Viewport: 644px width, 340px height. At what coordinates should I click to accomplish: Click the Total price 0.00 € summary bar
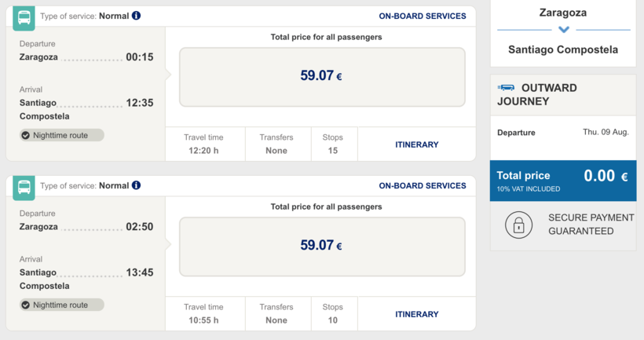pyautogui.click(x=563, y=181)
